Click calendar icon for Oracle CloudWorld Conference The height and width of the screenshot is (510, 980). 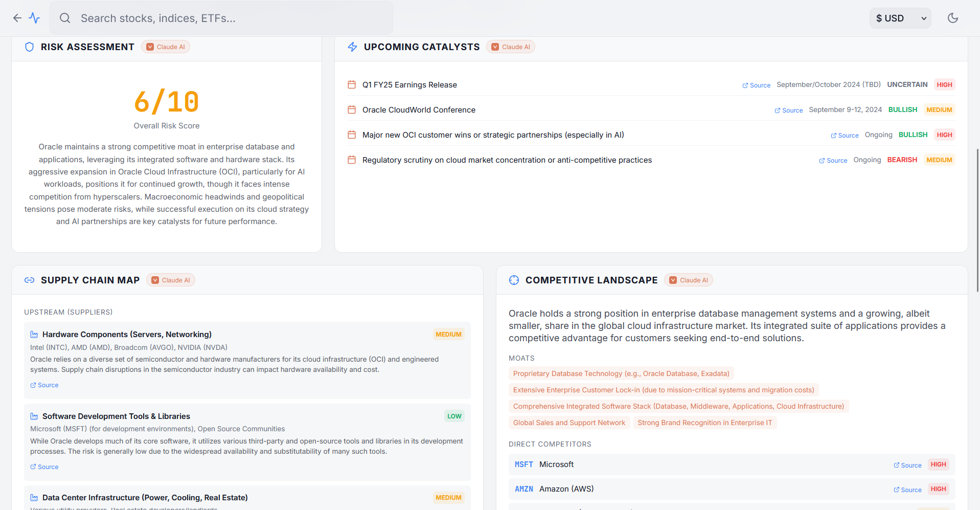click(352, 110)
